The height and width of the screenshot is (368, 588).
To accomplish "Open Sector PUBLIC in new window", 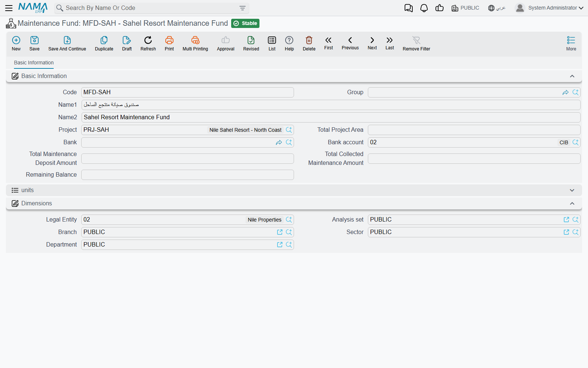I will click(x=566, y=232).
